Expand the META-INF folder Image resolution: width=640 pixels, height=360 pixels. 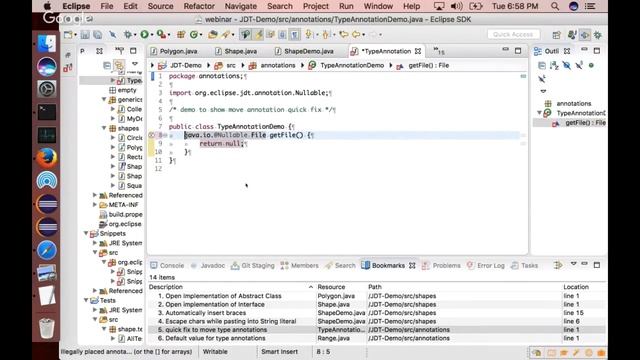tap(95, 204)
